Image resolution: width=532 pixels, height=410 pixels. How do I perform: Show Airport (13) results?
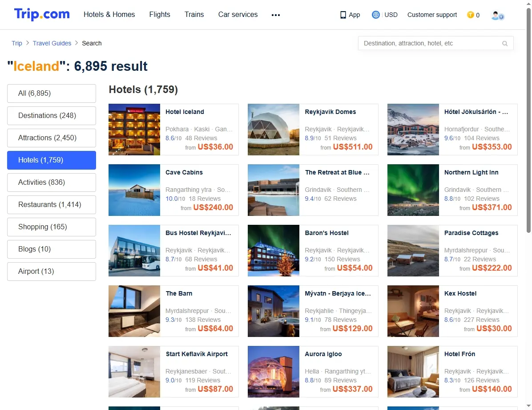click(52, 272)
